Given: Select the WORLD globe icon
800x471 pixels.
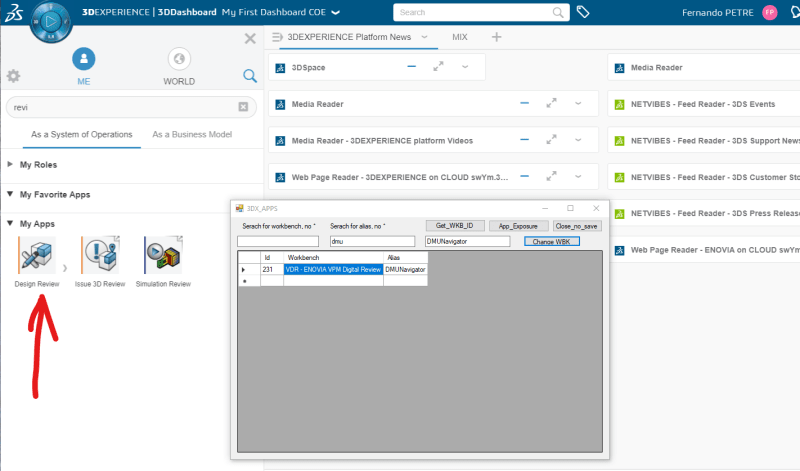Looking at the screenshot, I should click(x=179, y=59).
